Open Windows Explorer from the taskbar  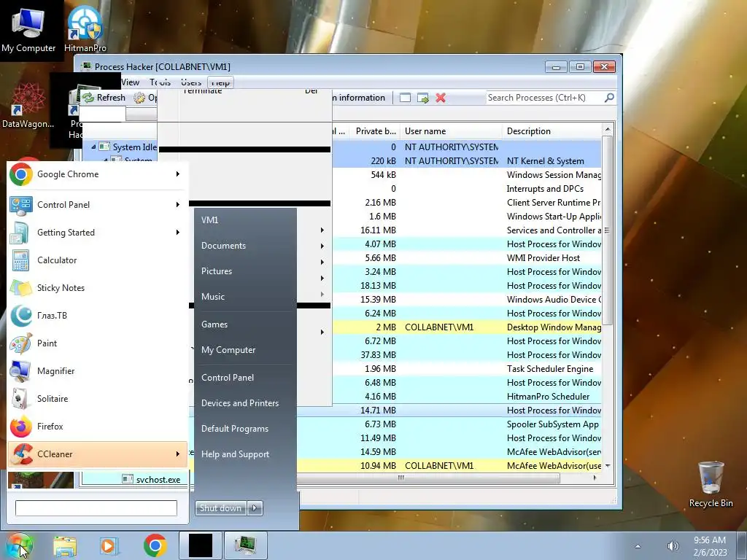click(65, 545)
